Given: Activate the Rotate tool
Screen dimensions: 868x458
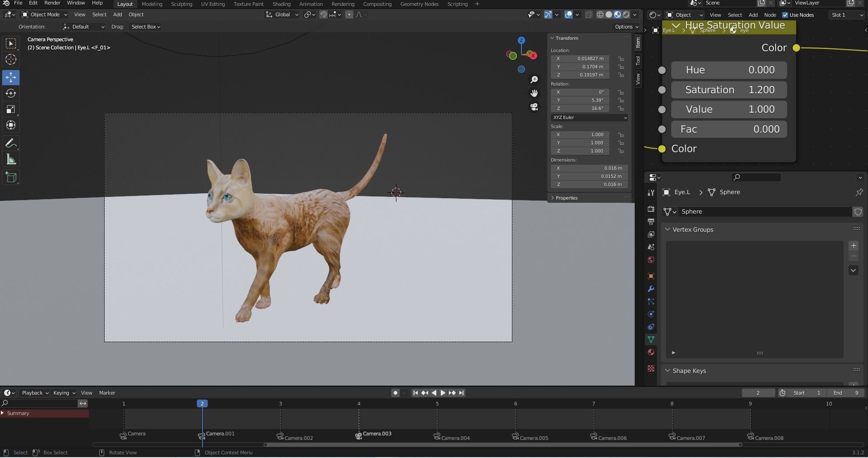Looking at the screenshot, I should 11,93.
